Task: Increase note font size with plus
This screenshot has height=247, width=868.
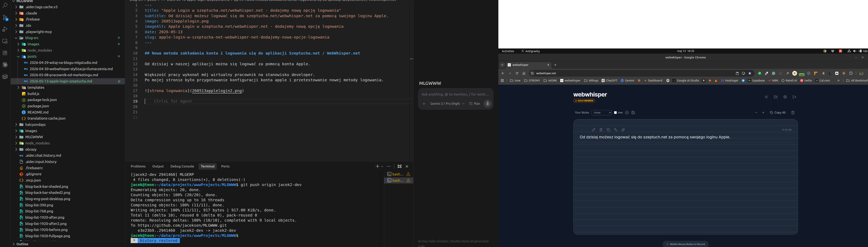Action: [763, 113]
